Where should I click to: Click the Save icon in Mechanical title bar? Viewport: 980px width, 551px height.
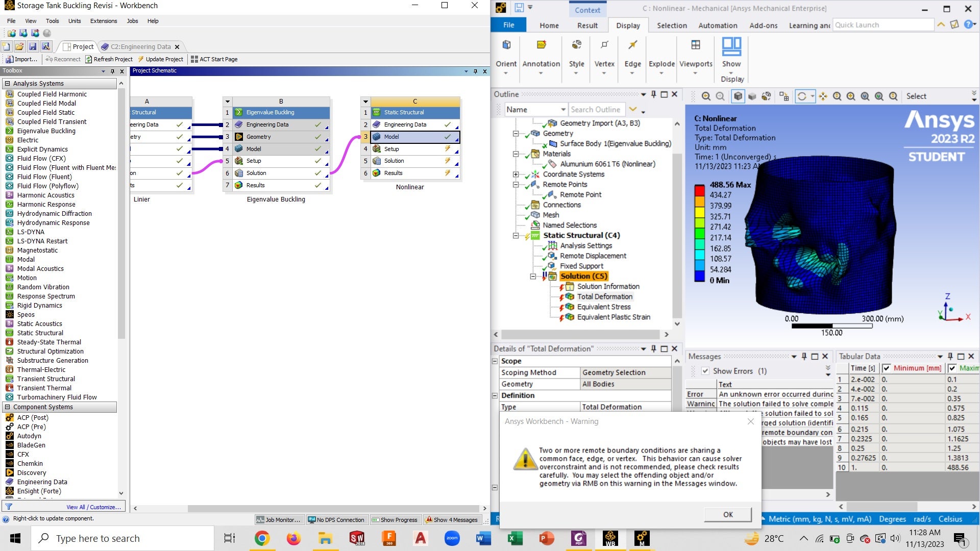click(519, 8)
